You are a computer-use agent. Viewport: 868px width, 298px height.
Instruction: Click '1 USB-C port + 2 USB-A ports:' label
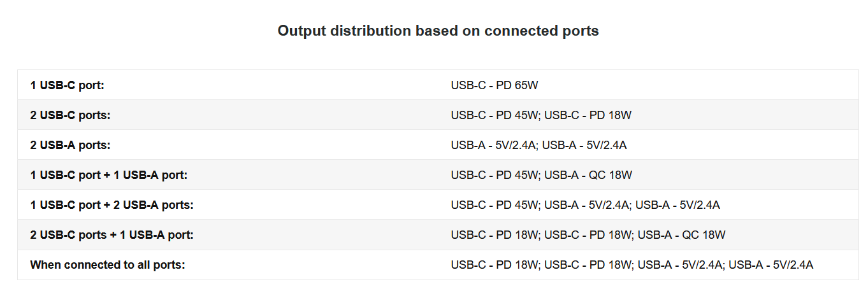(112, 205)
